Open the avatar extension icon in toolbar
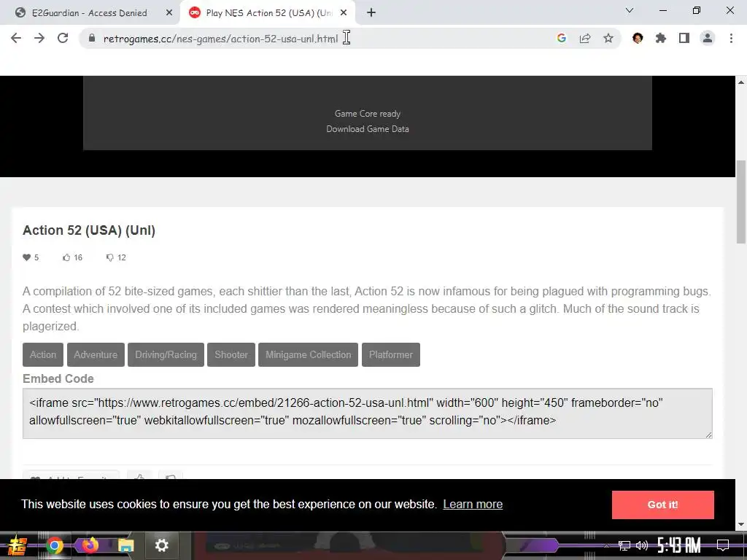The width and height of the screenshot is (747, 560). (638, 38)
